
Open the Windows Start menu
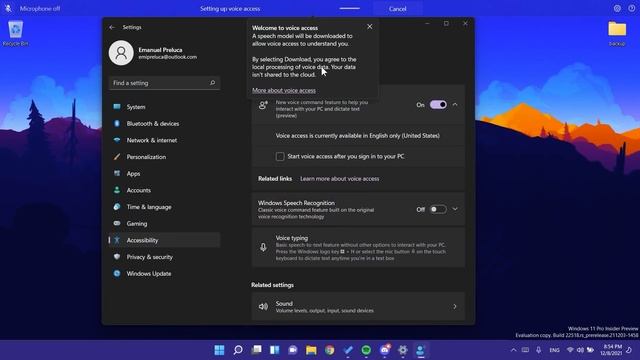pos(219,350)
